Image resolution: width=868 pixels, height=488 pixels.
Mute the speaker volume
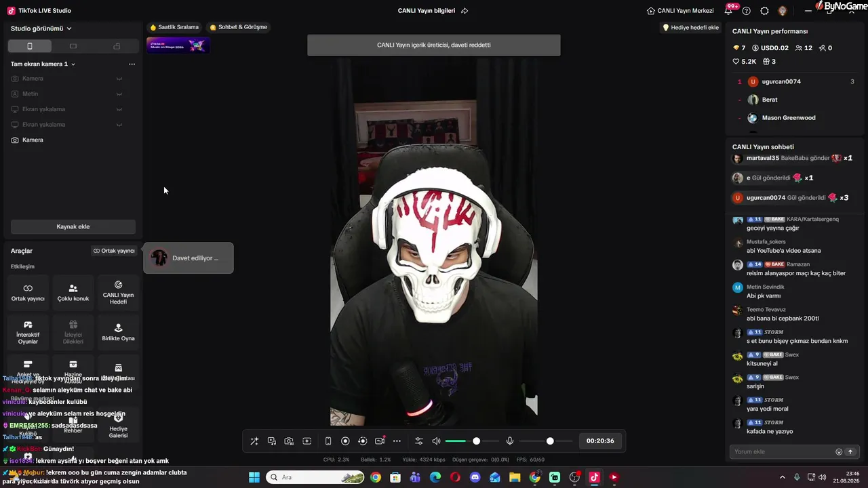pyautogui.click(x=436, y=441)
